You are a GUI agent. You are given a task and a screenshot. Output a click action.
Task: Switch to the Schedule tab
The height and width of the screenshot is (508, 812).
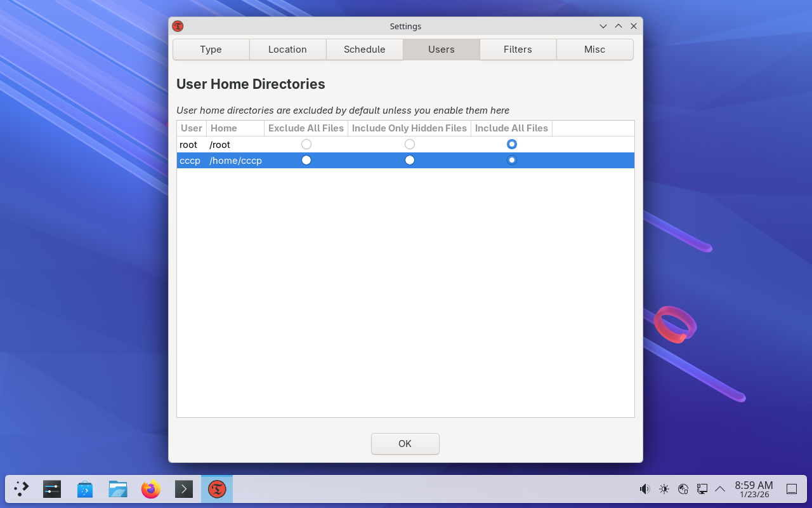(x=365, y=50)
